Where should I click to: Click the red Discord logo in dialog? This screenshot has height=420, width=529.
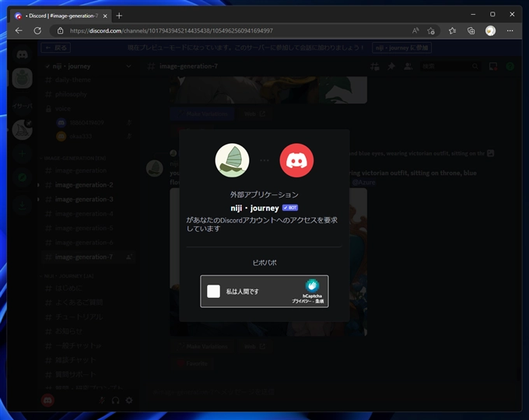(296, 160)
